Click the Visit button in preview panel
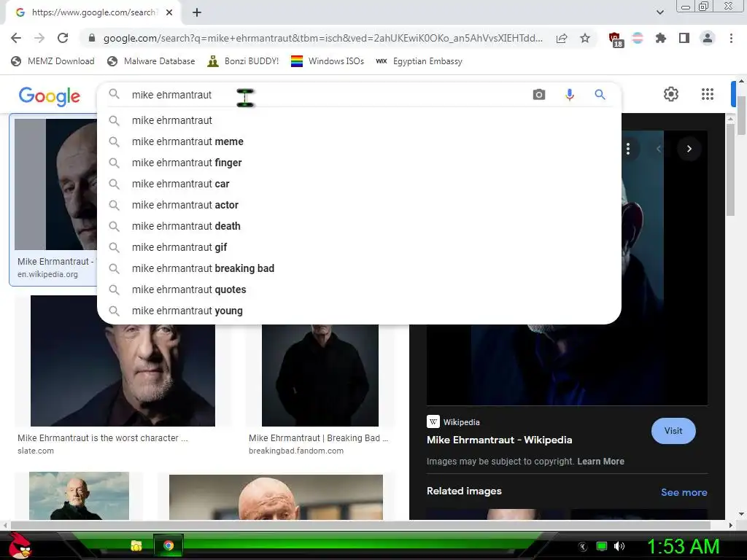 673,431
